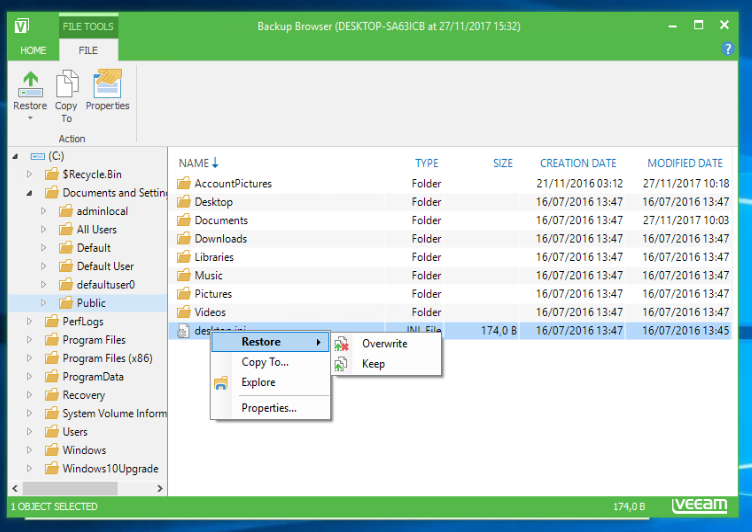Sort by the TYPE column header
This screenshot has height=532, width=752.
click(x=427, y=163)
